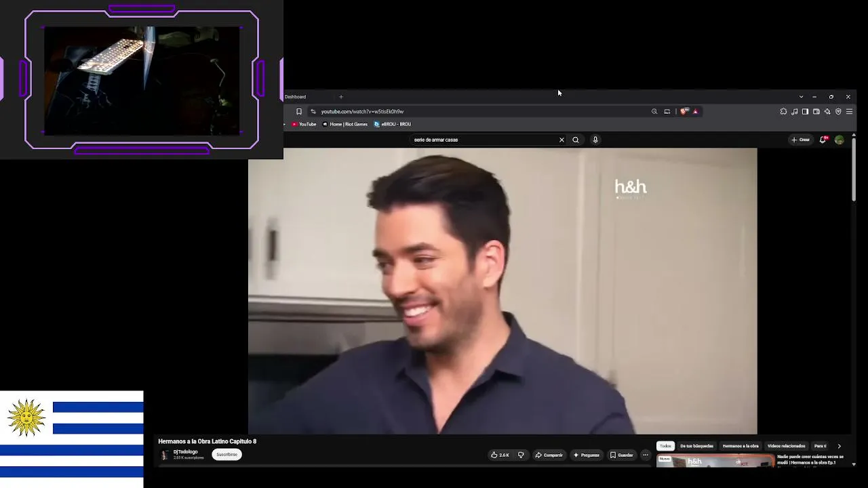Image resolution: width=868 pixels, height=488 pixels.
Task: Open the eBROU - BROU bookmark
Action: (x=393, y=124)
